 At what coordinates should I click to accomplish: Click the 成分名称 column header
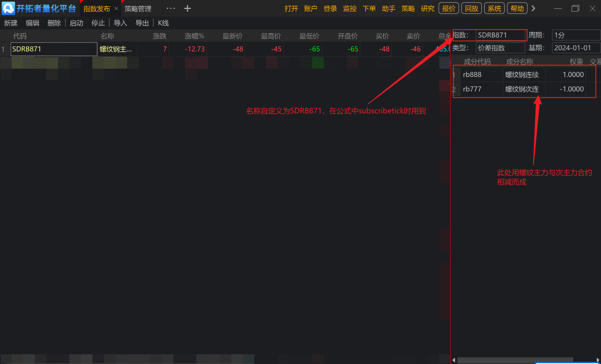520,62
